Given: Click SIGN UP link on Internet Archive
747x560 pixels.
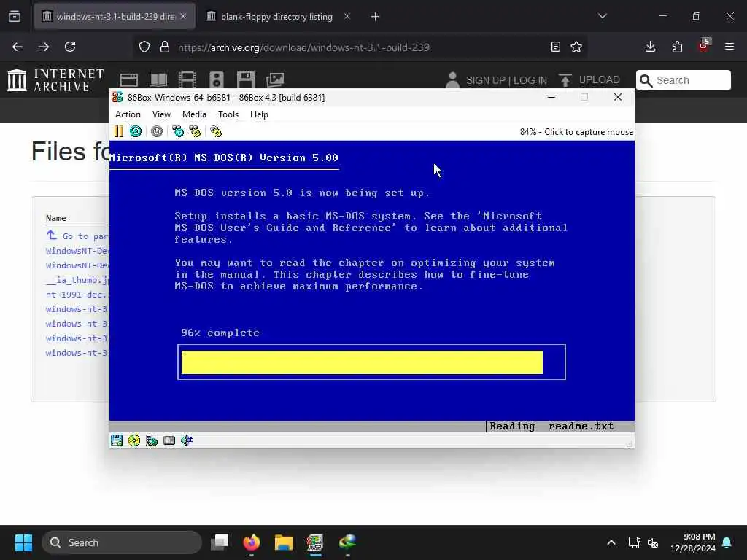Looking at the screenshot, I should (484, 80).
